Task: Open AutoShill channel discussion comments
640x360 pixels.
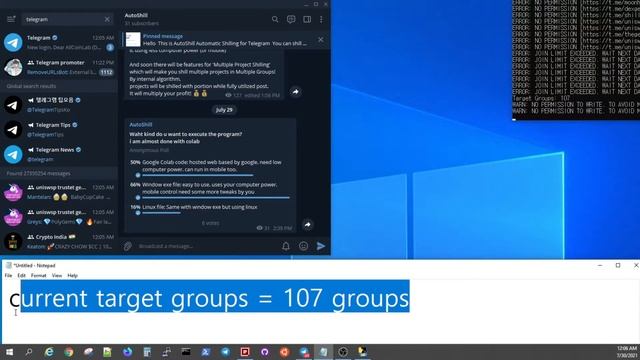Action: (x=291, y=19)
